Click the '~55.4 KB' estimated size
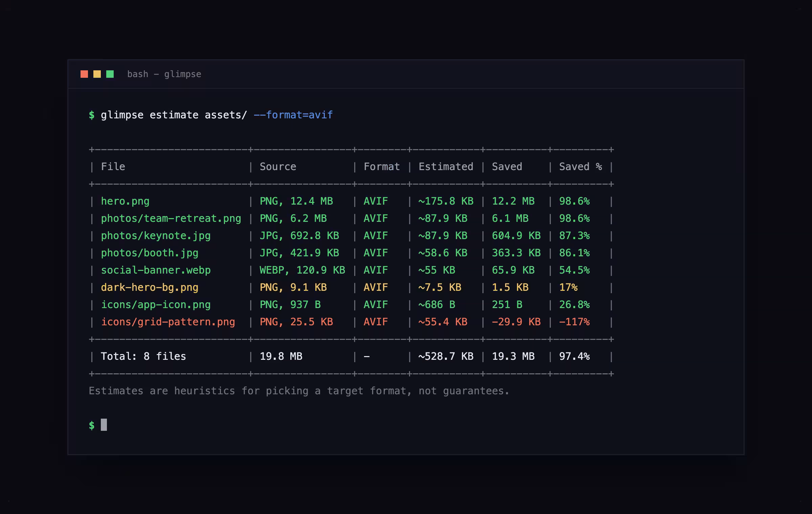812x514 pixels. 443,322
